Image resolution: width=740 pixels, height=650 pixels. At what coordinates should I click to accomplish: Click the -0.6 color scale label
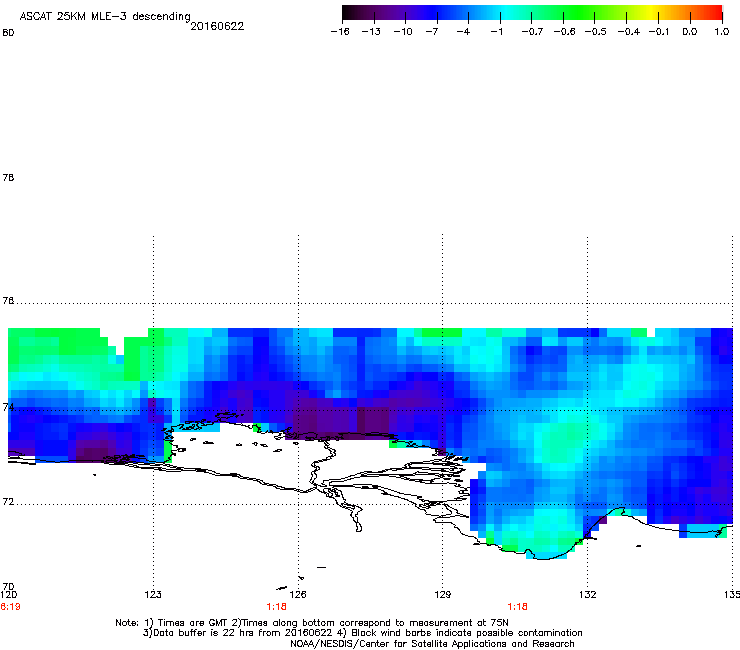pyautogui.click(x=564, y=32)
